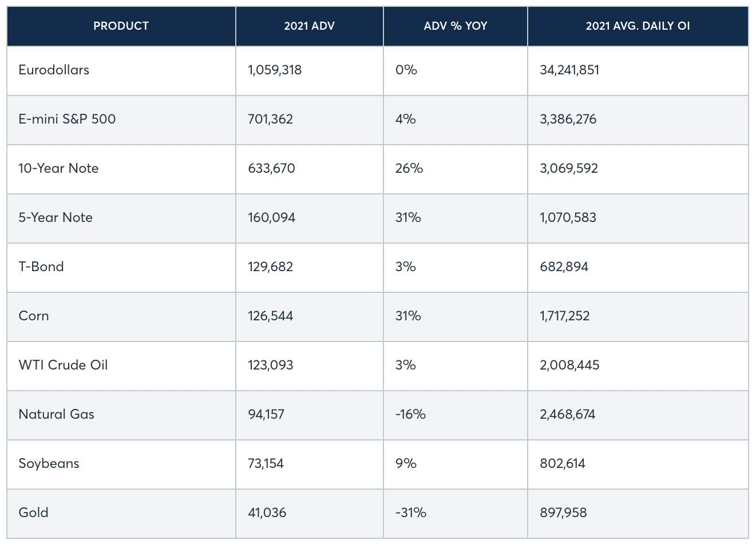Click the ADV value 41,036
756x544 pixels.
267,513
